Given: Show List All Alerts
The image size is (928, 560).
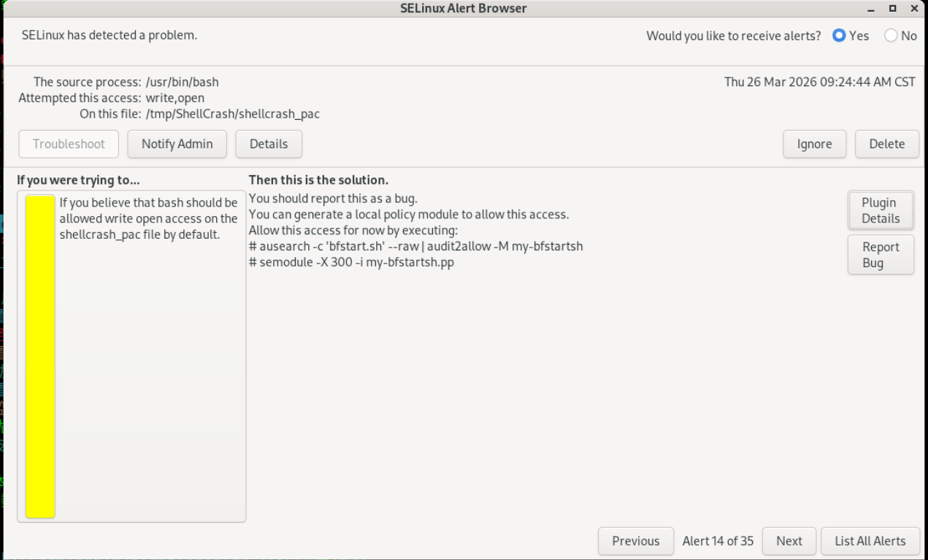Looking at the screenshot, I should 870,541.
